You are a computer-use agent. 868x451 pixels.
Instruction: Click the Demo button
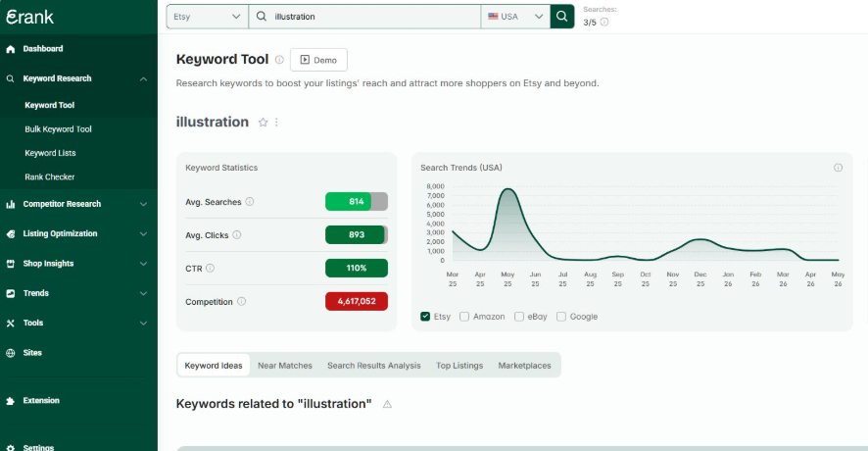[x=318, y=60]
